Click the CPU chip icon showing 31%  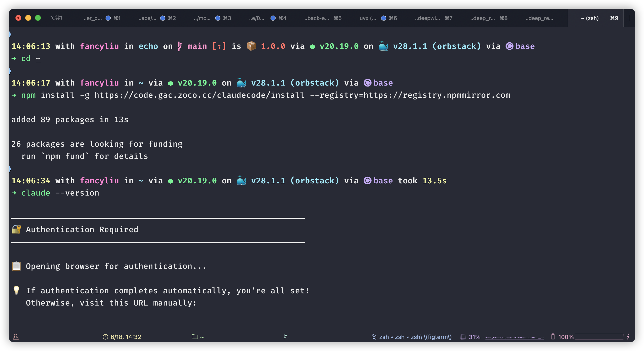[x=463, y=337]
